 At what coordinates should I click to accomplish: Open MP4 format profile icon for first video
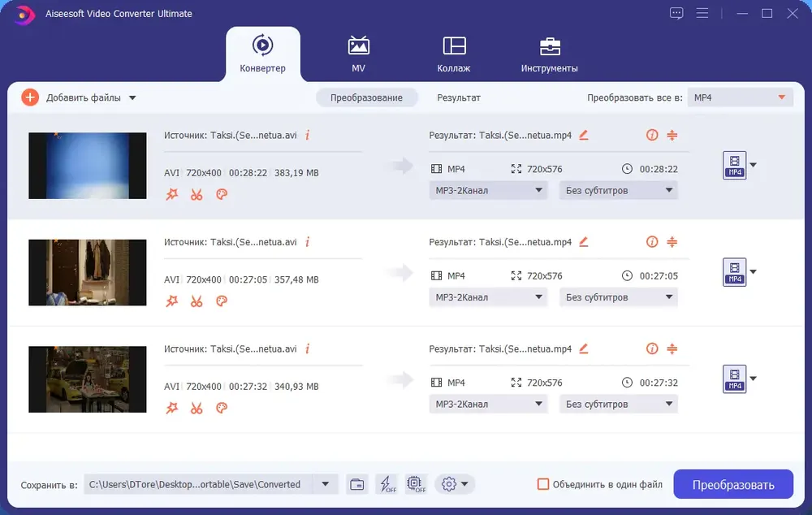[734, 165]
